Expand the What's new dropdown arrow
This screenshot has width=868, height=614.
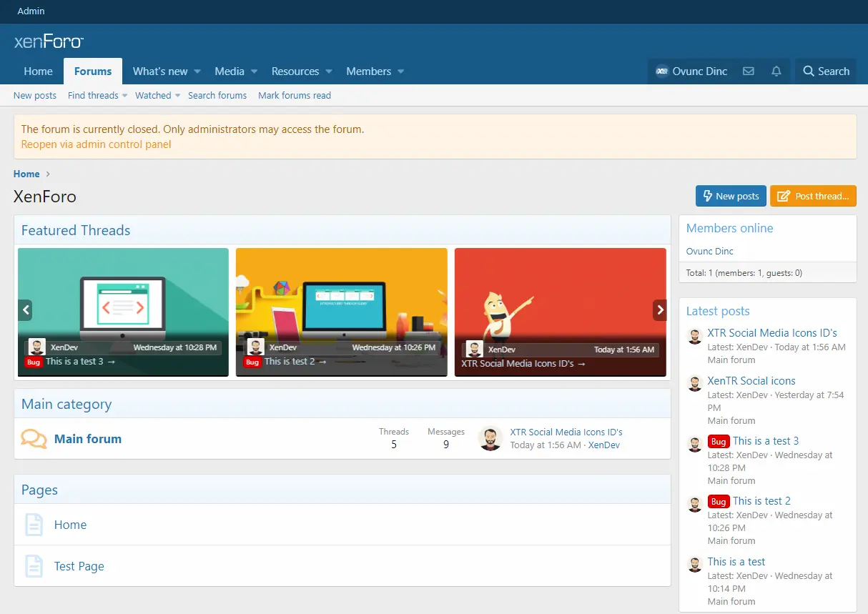pyautogui.click(x=197, y=71)
